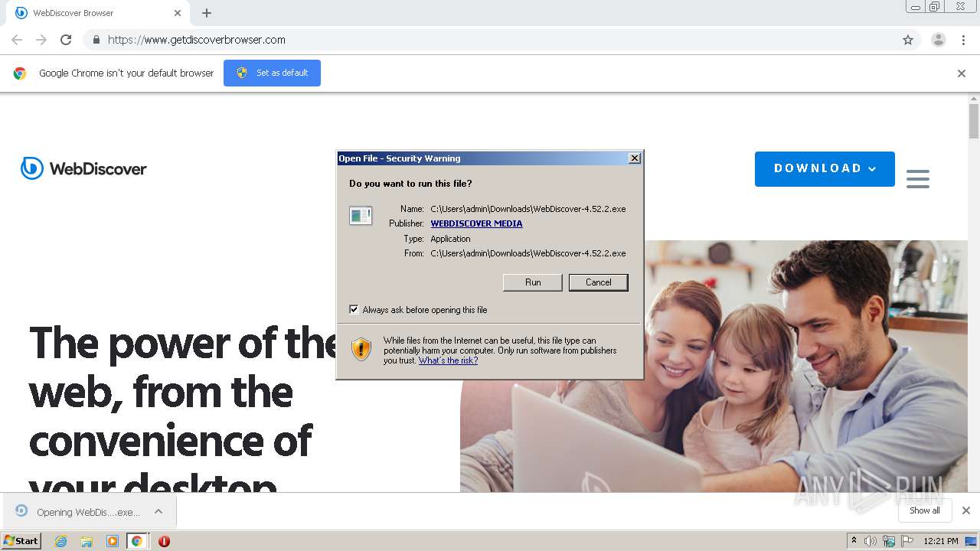Click the scrollbar up arrow
The height and width of the screenshot is (551, 980).
(x=974, y=98)
